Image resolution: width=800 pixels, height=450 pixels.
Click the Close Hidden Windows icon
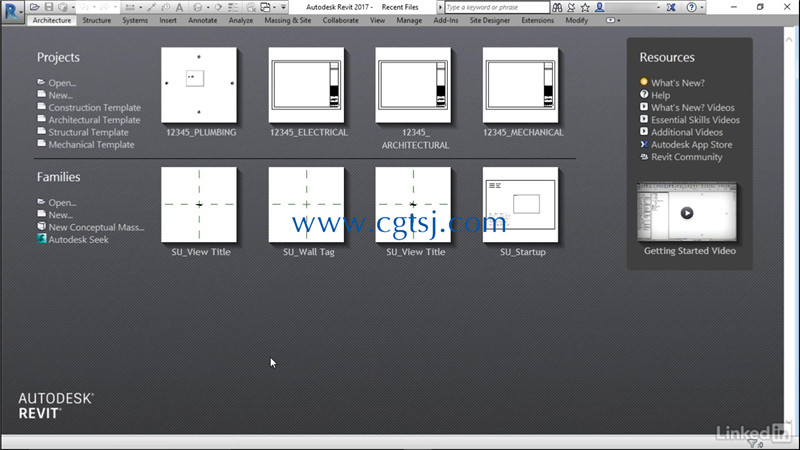[x=251, y=7]
